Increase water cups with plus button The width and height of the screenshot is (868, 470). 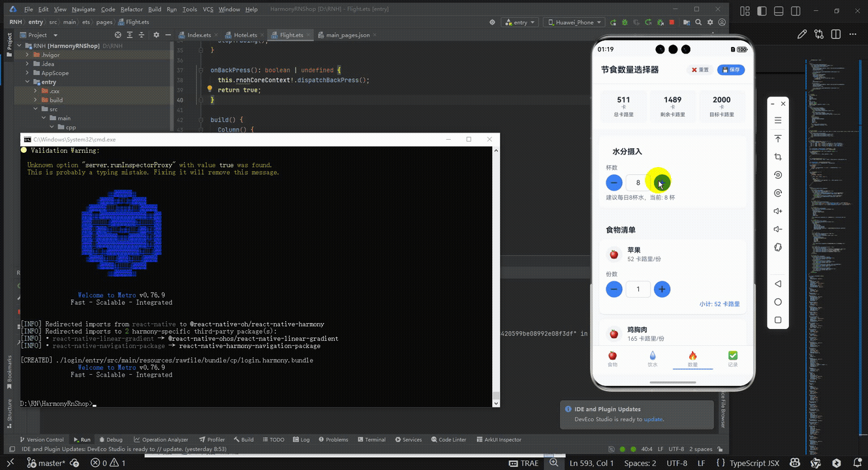[x=662, y=183]
